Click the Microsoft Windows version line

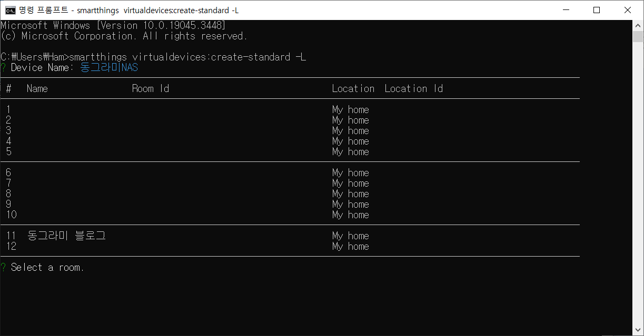(113, 25)
